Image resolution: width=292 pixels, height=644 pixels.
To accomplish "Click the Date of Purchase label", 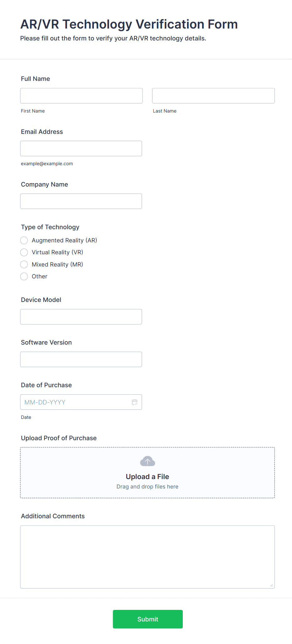I will pos(46,385).
